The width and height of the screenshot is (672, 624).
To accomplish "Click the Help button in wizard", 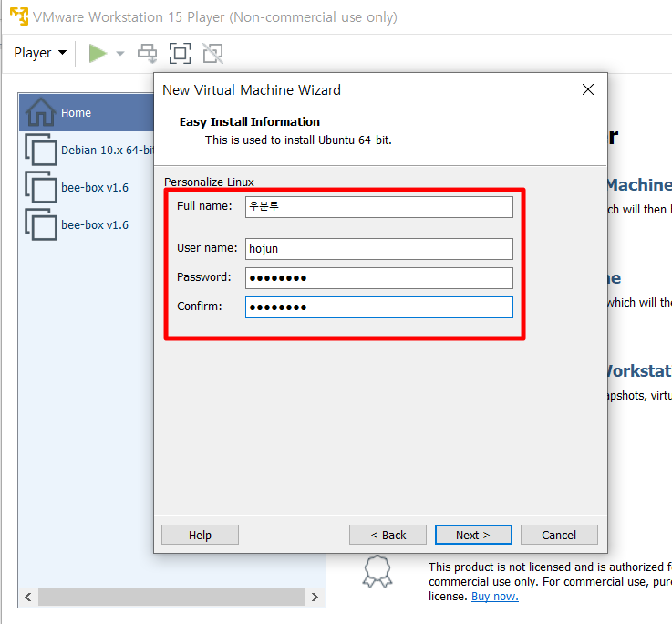I will pos(200,535).
